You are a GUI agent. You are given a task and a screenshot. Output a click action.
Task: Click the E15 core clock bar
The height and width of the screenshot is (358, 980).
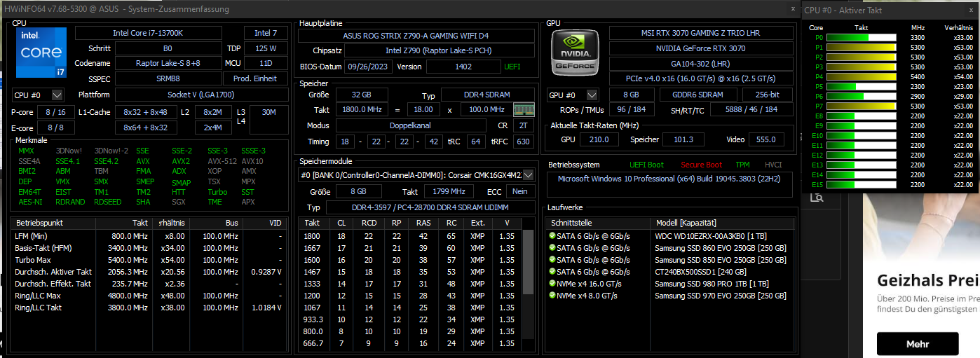point(862,184)
